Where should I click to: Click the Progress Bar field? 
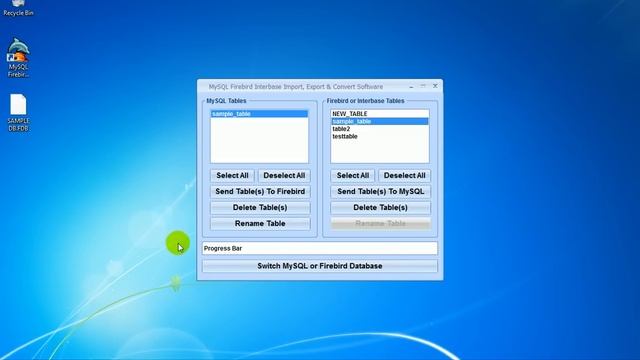click(x=320, y=248)
